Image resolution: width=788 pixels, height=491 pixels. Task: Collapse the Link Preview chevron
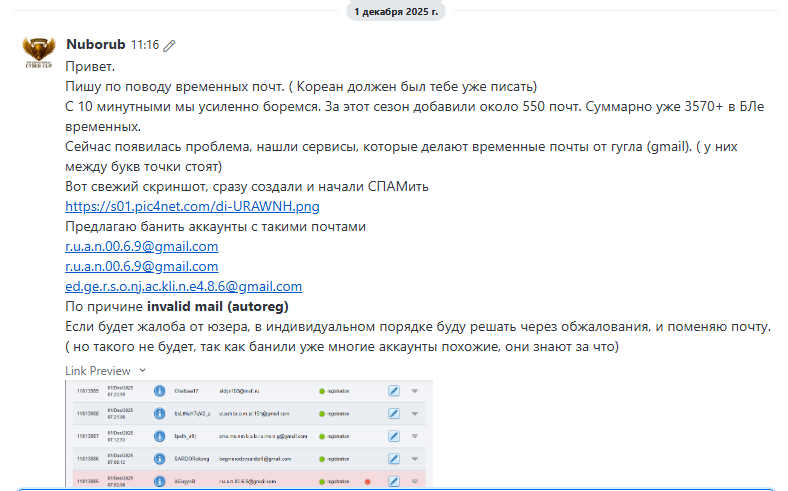pos(143,370)
